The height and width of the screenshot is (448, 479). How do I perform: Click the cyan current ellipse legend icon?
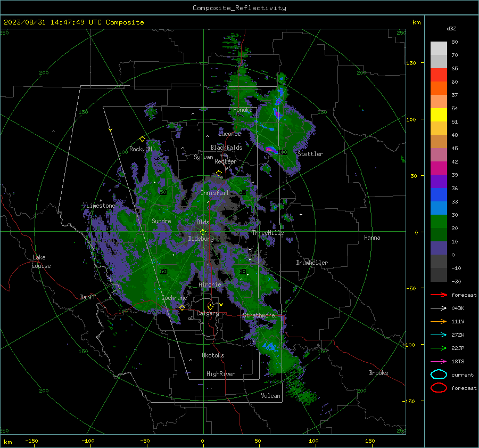pyautogui.click(x=439, y=374)
